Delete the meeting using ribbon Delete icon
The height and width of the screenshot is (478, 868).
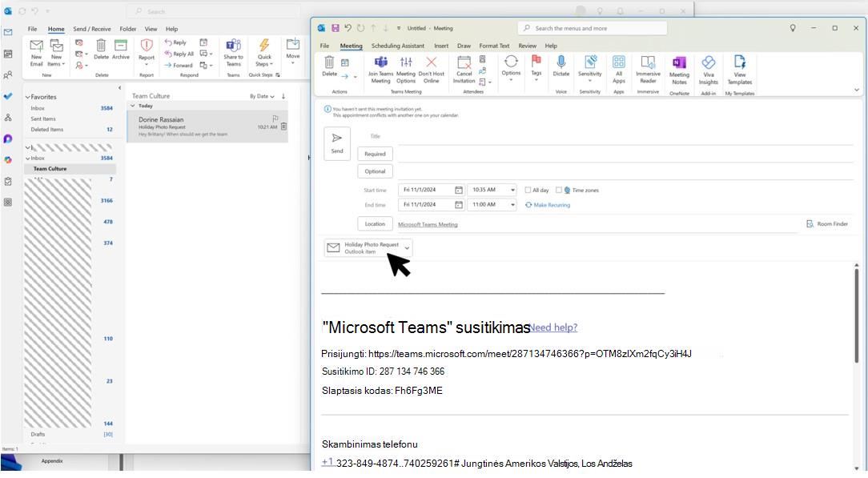[329, 66]
